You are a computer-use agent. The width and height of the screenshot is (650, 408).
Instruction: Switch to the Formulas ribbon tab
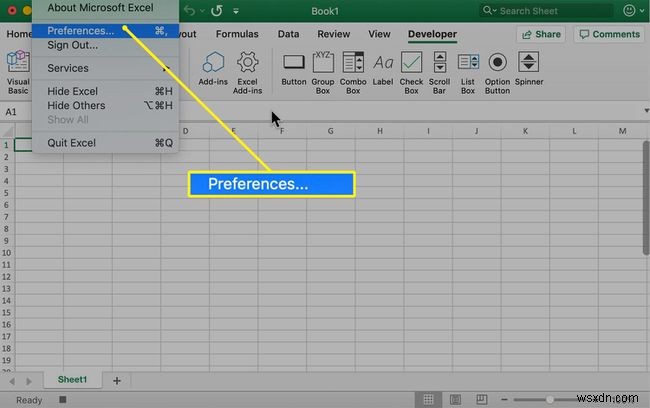pyautogui.click(x=237, y=34)
